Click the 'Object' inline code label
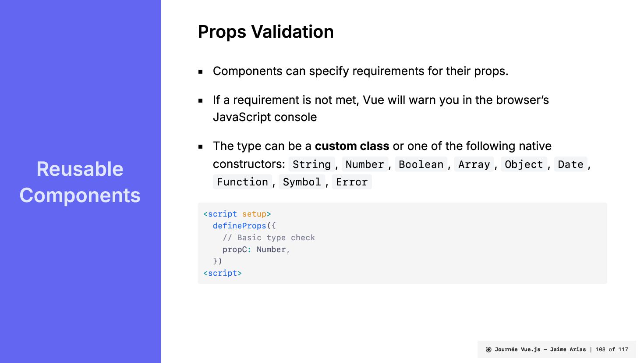 coord(524,164)
